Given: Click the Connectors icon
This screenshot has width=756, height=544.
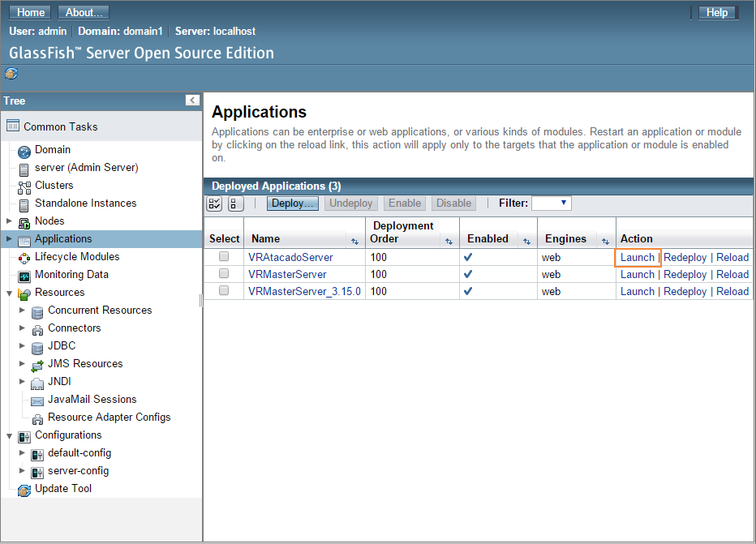Looking at the screenshot, I should (37, 330).
